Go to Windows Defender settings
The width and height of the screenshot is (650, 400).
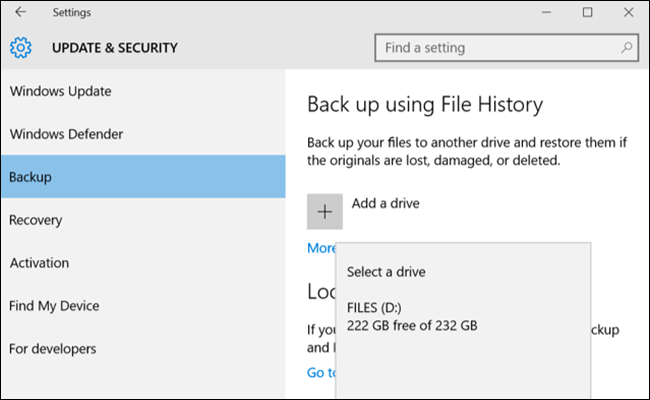[x=66, y=134]
